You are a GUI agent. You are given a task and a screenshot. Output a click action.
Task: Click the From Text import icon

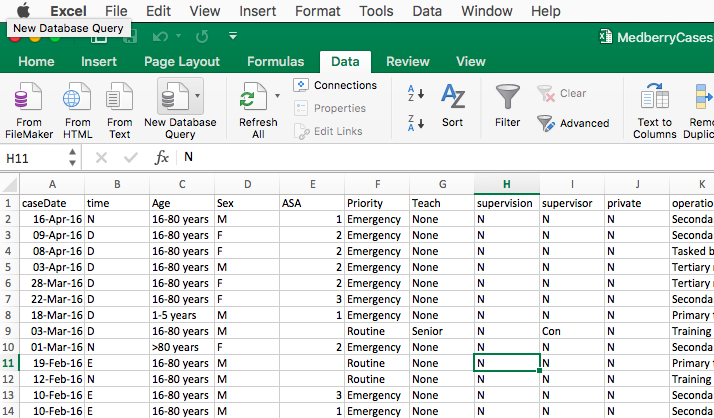tap(120, 109)
